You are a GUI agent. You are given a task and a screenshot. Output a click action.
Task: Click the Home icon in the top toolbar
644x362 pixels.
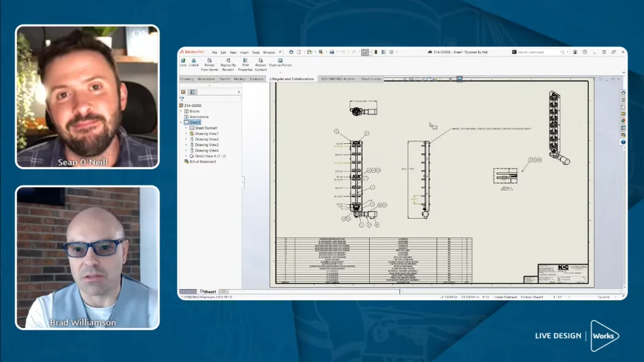click(x=291, y=52)
